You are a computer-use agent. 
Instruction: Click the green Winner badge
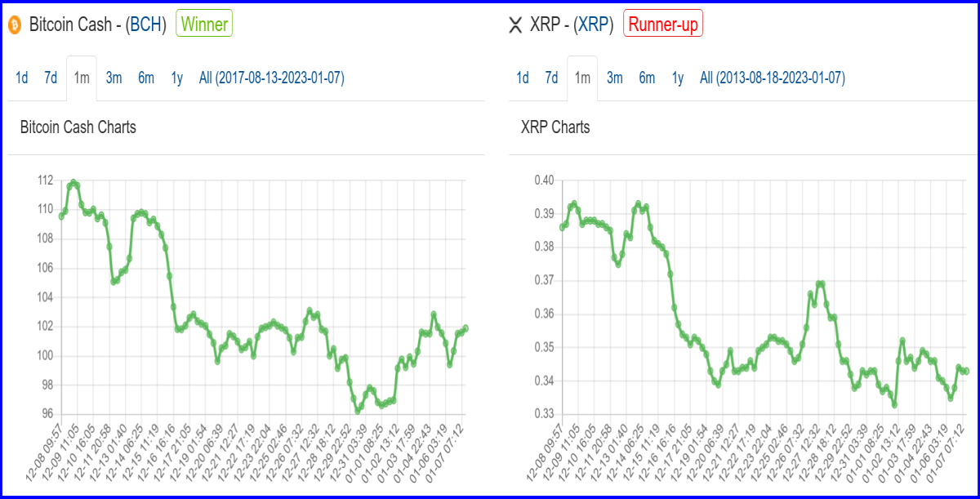204,25
